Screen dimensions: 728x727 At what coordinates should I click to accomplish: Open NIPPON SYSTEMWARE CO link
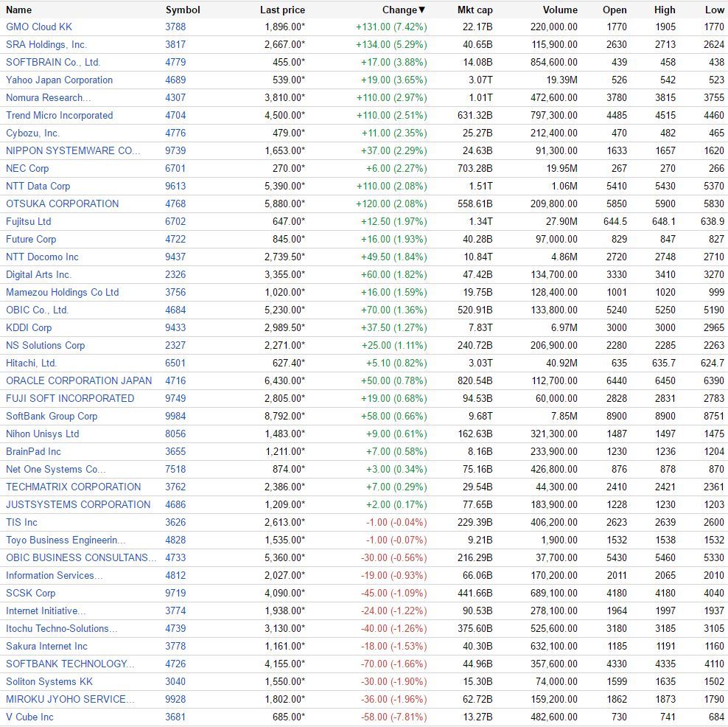tap(73, 150)
